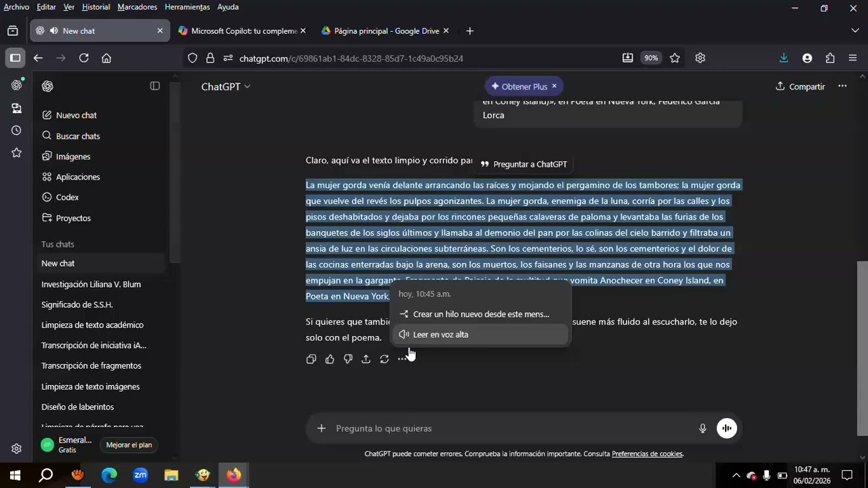This screenshot has width=868, height=488.
Task: Open the conversation options three-dot menu
Action: coord(842,86)
